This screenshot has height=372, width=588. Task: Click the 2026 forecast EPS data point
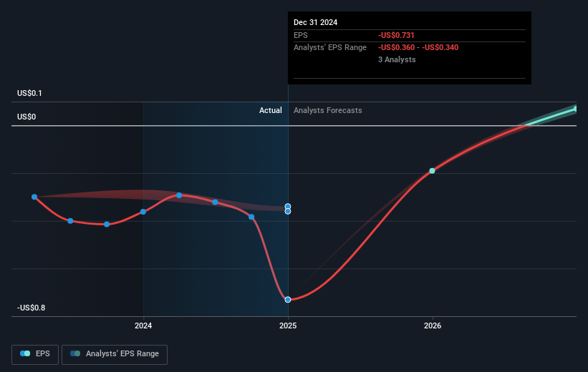coord(432,171)
